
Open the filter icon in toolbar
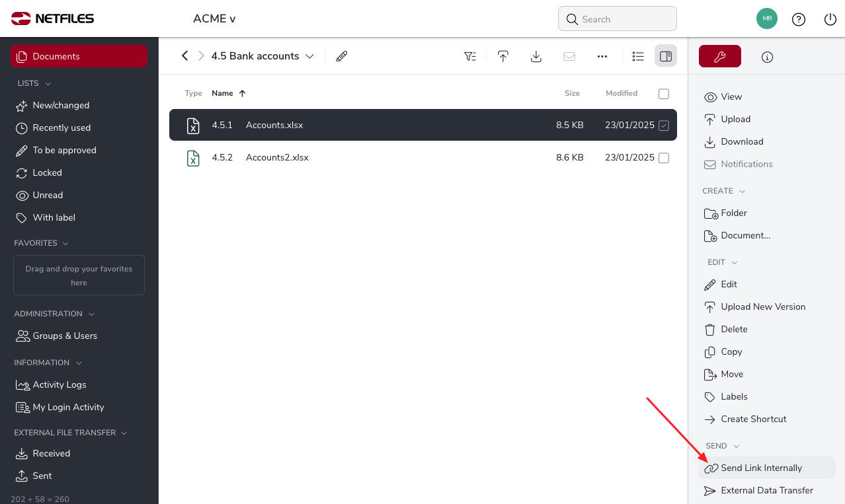(x=470, y=56)
